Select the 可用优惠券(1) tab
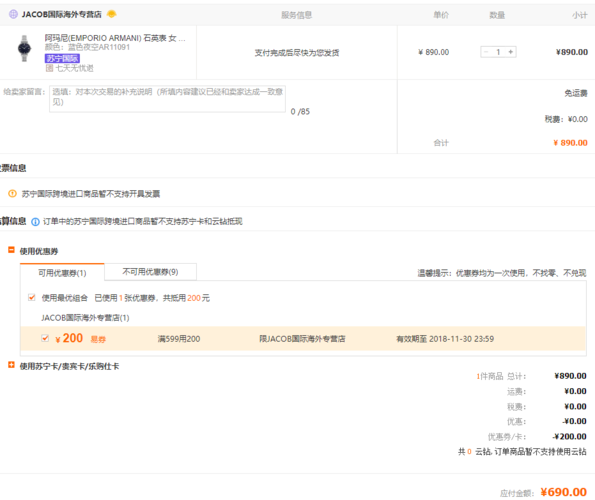This screenshot has height=500, width=595. click(62, 273)
